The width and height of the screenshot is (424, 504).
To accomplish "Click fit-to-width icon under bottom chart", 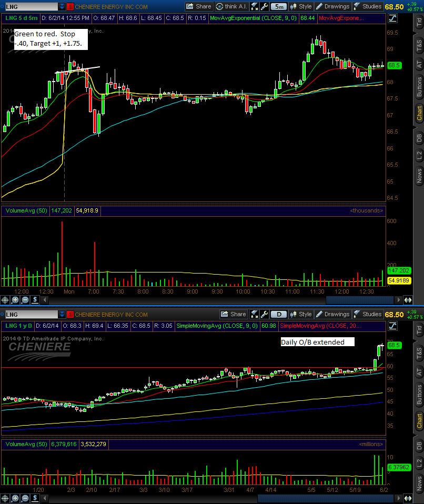I will click(408, 498).
